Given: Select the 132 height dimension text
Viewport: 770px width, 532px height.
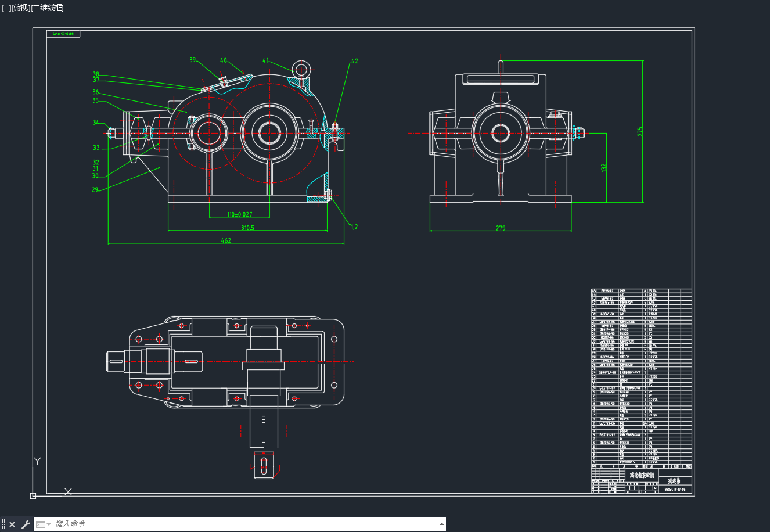Looking at the screenshot, I should (604, 168).
